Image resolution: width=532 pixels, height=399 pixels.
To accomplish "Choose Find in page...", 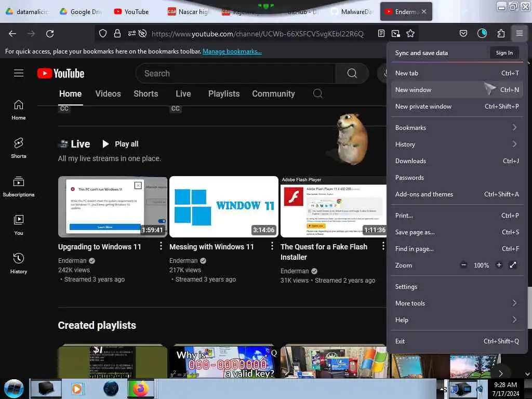I will click(457, 249).
